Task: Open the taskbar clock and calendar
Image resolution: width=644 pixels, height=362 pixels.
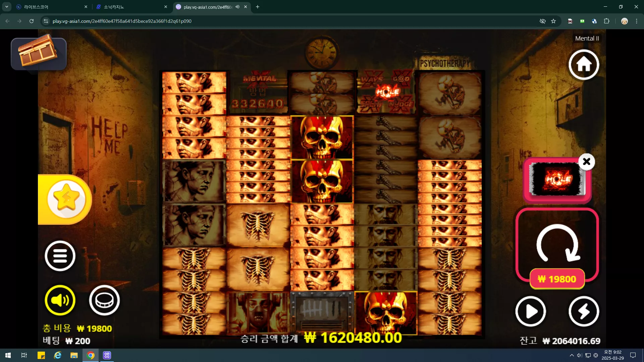Action: (612, 355)
